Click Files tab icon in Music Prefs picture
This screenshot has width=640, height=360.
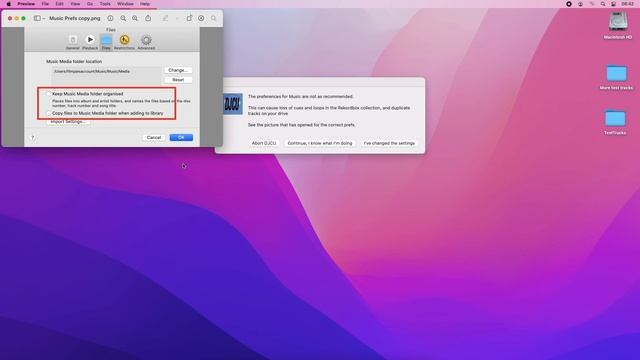click(106, 42)
